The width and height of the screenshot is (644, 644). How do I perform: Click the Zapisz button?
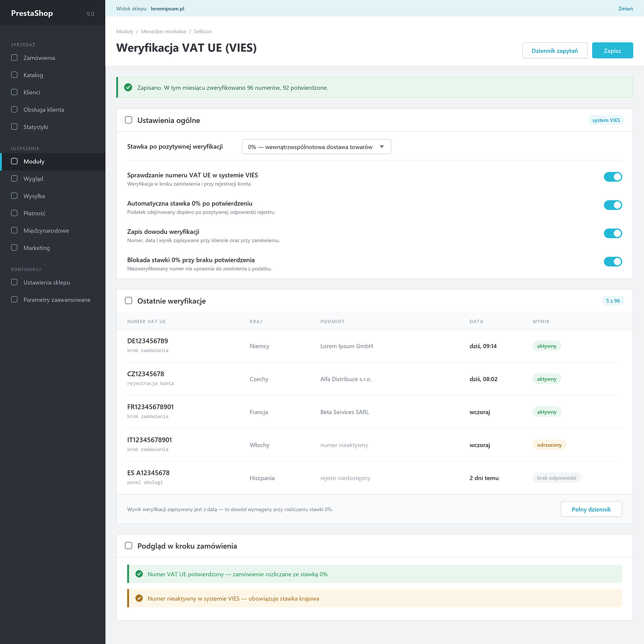coord(612,51)
